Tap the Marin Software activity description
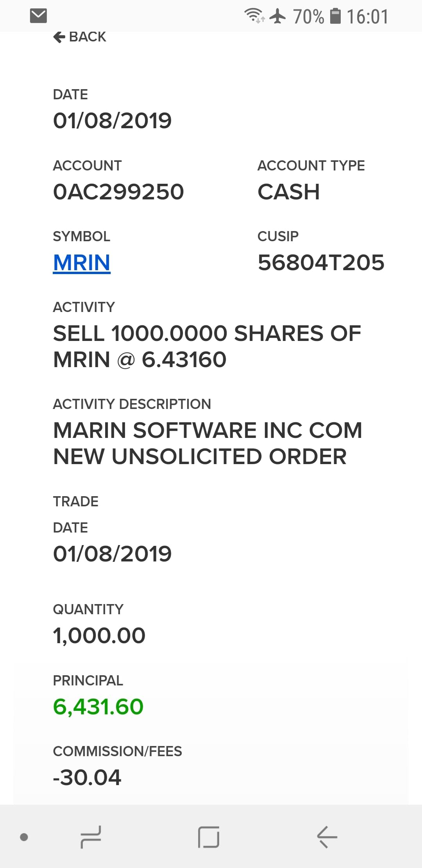 [207, 443]
